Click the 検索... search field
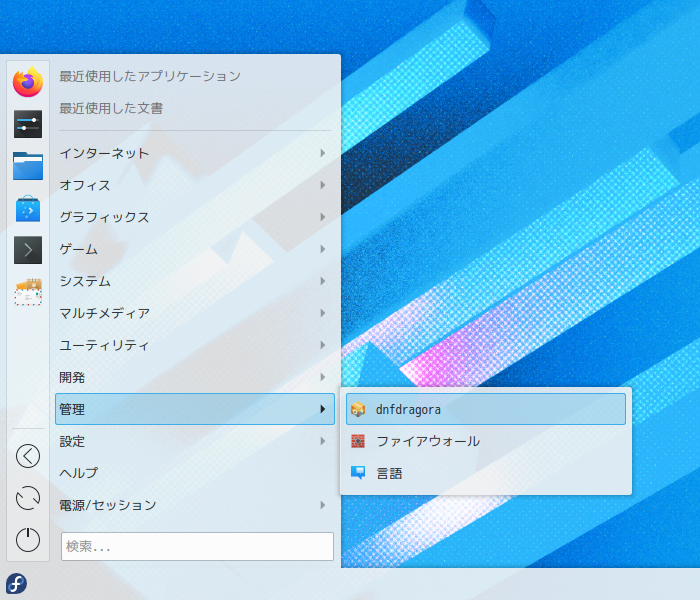 click(197, 546)
